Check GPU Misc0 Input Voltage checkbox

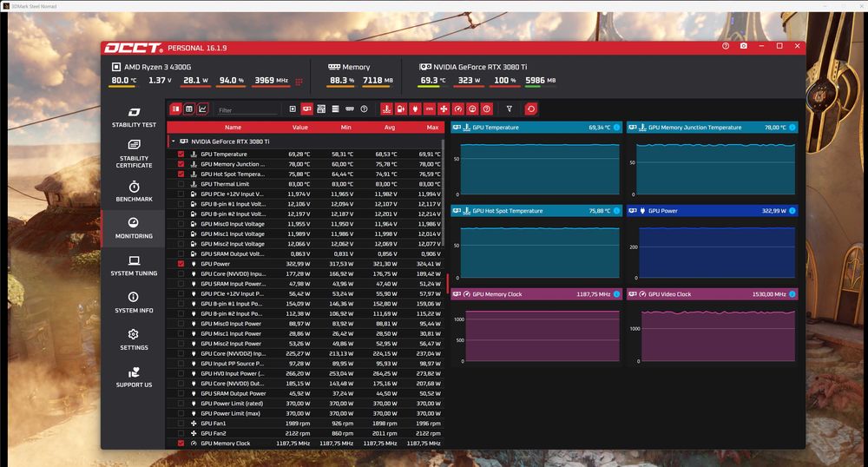point(181,224)
